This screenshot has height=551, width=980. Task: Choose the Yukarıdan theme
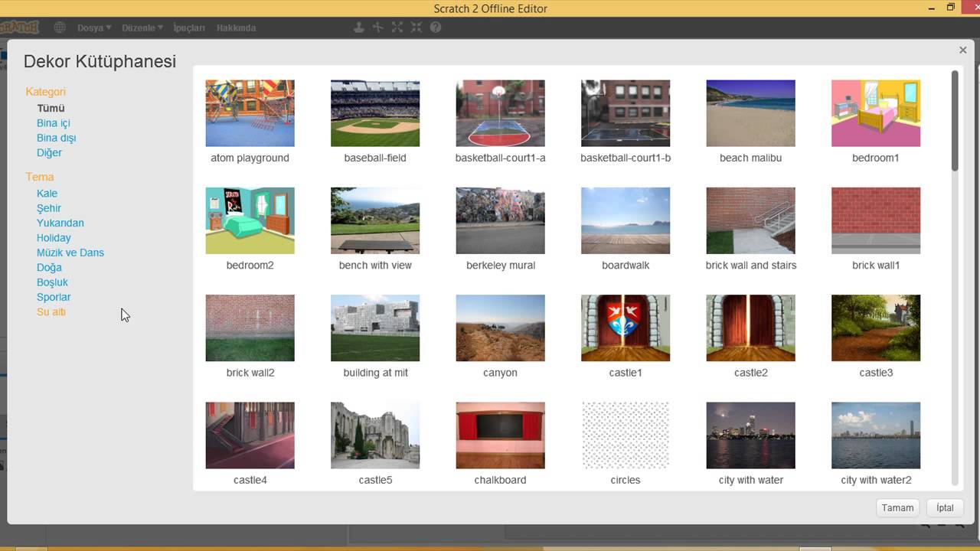pyautogui.click(x=60, y=223)
